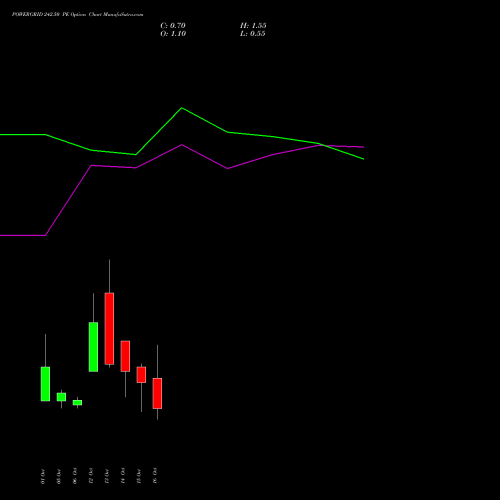Image resolution: width=500 pixels, height=500 pixels.
Task: Select the small green candle above 03 Oct
Action: (61, 397)
